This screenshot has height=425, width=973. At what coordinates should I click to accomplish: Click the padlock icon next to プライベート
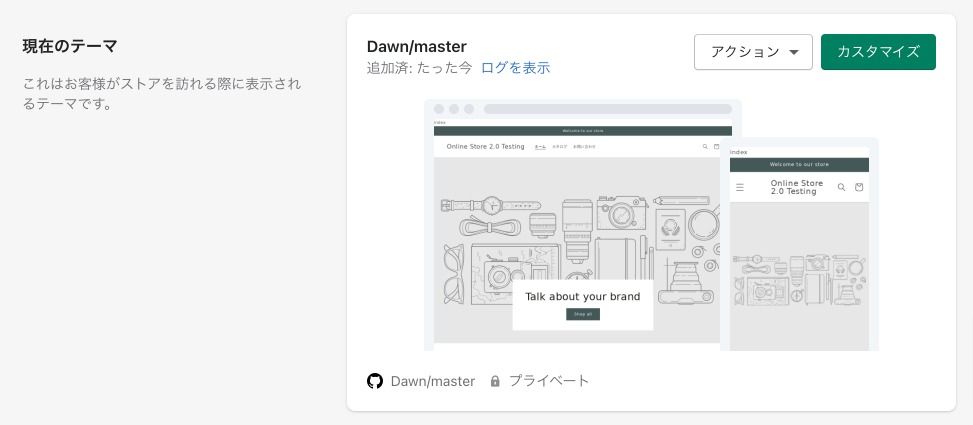point(495,381)
